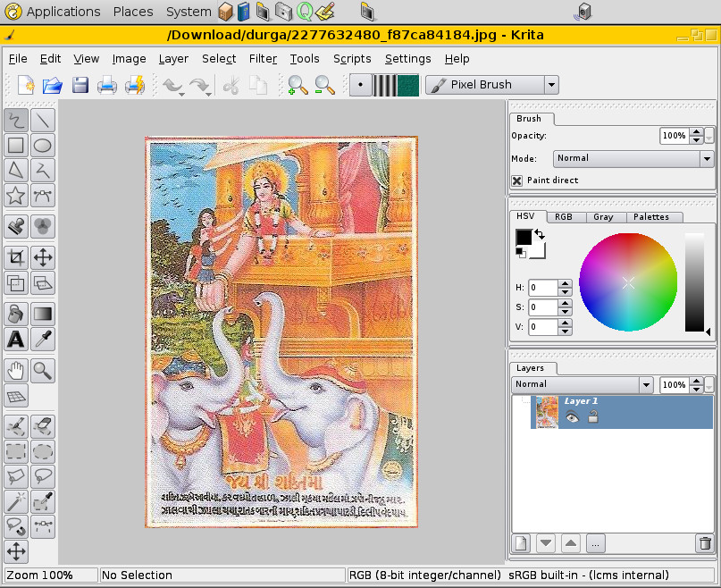
Task: Select the selection eraser tool
Action: coord(43,426)
